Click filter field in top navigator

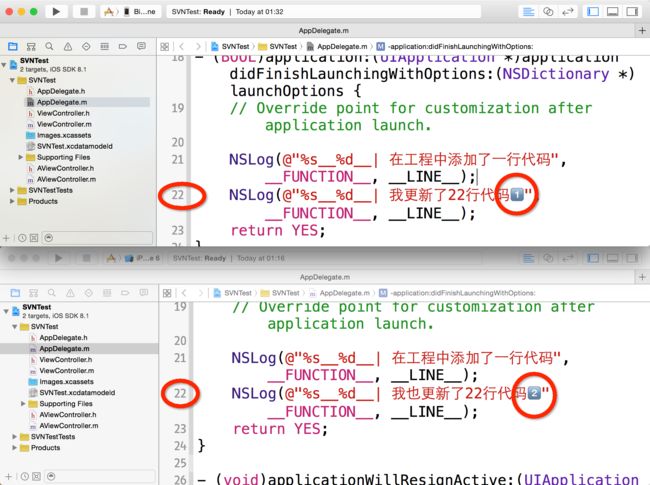click(x=97, y=238)
